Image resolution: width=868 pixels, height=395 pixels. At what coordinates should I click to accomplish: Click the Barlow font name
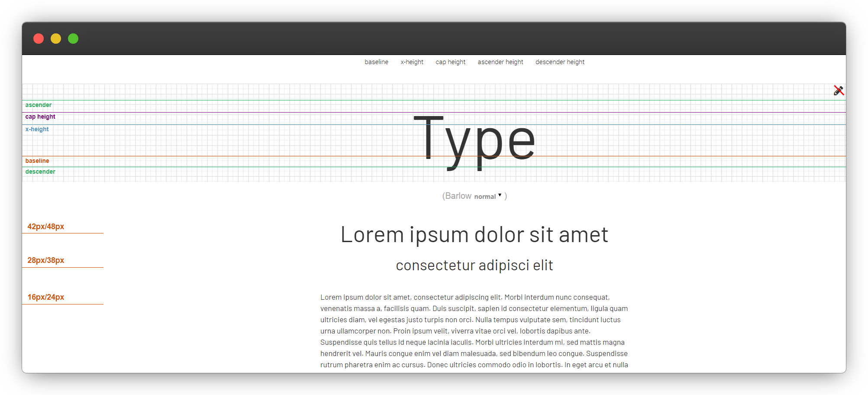tap(458, 196)
